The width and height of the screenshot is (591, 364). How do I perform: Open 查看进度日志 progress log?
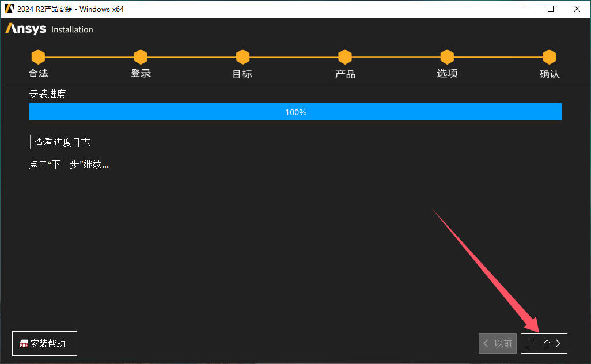pos(62,142)
